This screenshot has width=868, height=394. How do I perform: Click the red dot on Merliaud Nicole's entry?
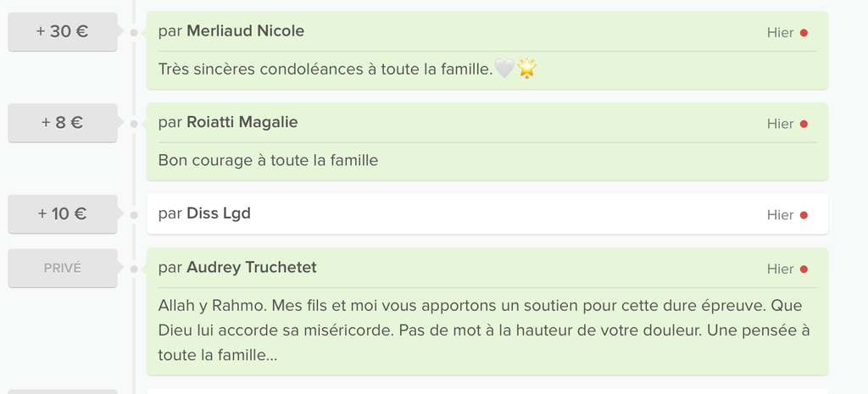tap(804, 33)
